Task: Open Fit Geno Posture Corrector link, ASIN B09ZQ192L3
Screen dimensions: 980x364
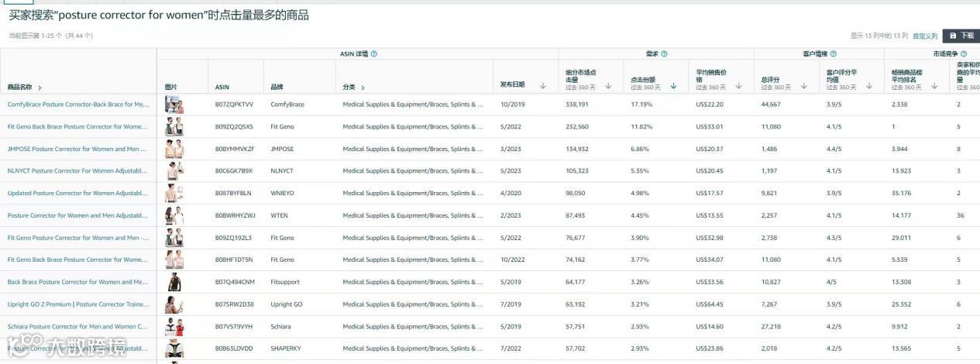Action: coord(78,238)
